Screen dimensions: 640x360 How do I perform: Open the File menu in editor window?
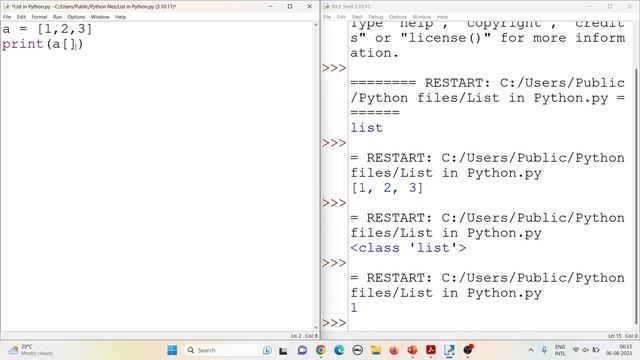tap(7, 17)
